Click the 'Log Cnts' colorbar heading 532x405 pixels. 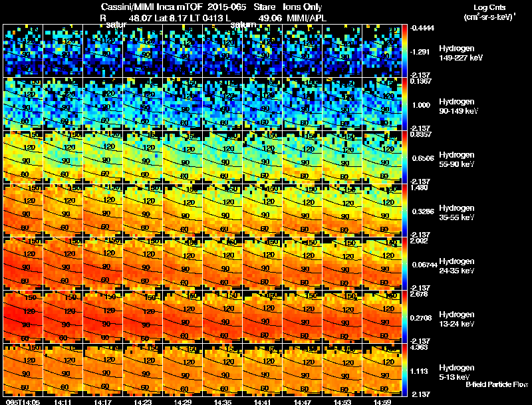489,7
